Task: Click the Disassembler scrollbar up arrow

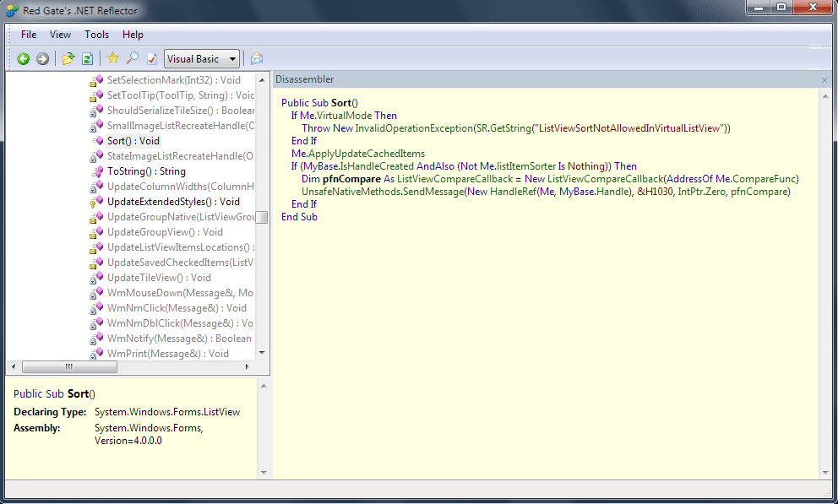Action: (x=825, y=96)
